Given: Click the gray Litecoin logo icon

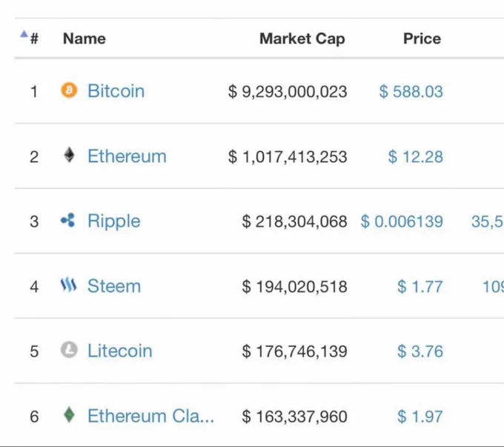Looking at the screenshot, I should 69,350.
